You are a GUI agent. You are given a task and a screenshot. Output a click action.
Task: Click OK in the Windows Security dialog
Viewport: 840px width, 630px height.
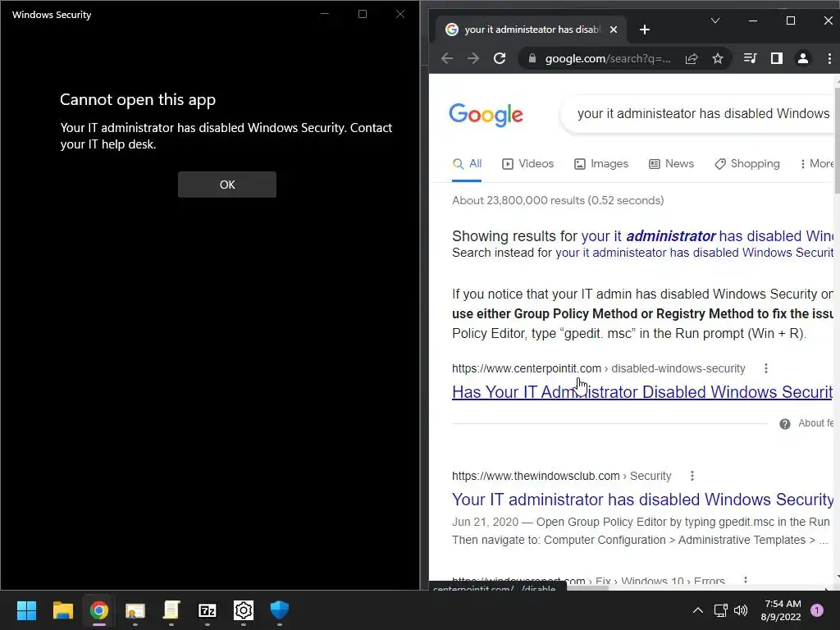tap(226, 185)
